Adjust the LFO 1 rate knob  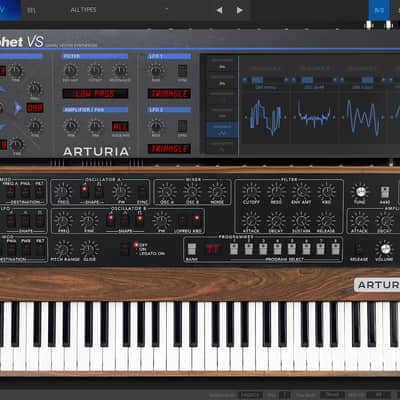(156, 70)
